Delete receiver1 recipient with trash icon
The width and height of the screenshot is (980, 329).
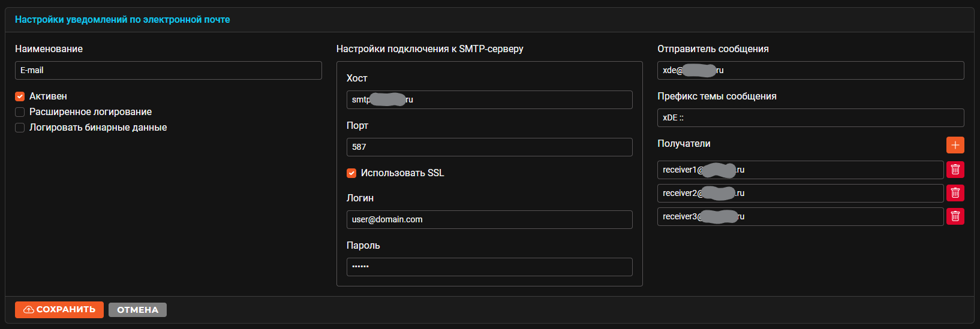(955, 170)
